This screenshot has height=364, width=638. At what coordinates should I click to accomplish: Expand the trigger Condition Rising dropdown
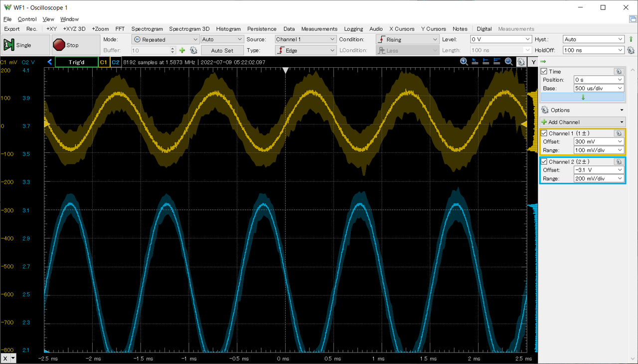pyautogui.click(x=407, y=39)
